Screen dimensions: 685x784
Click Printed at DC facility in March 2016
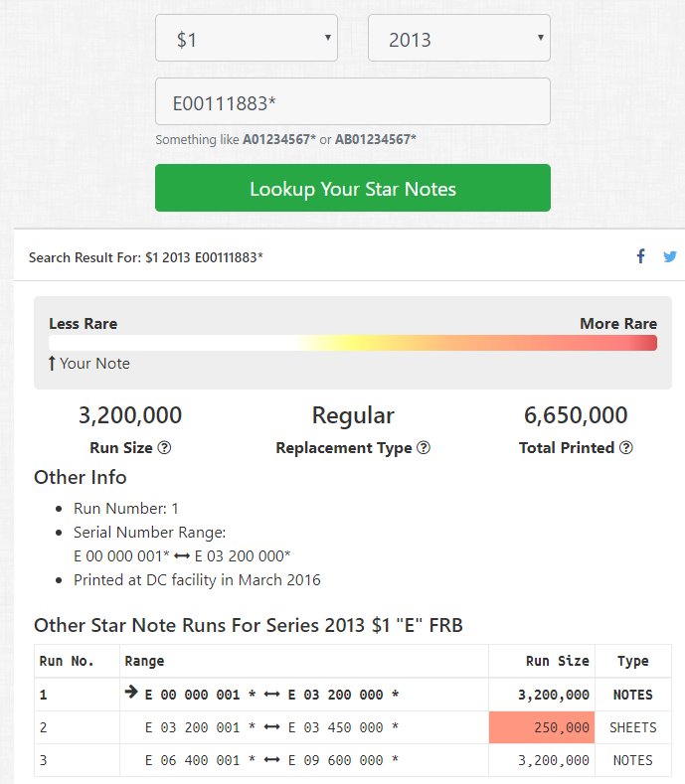(197, 580)
